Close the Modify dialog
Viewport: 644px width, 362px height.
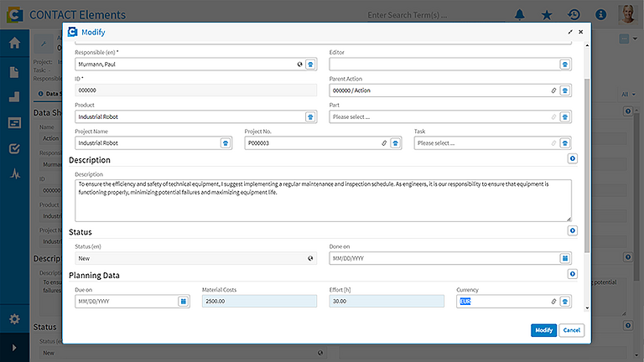[581, 32]
